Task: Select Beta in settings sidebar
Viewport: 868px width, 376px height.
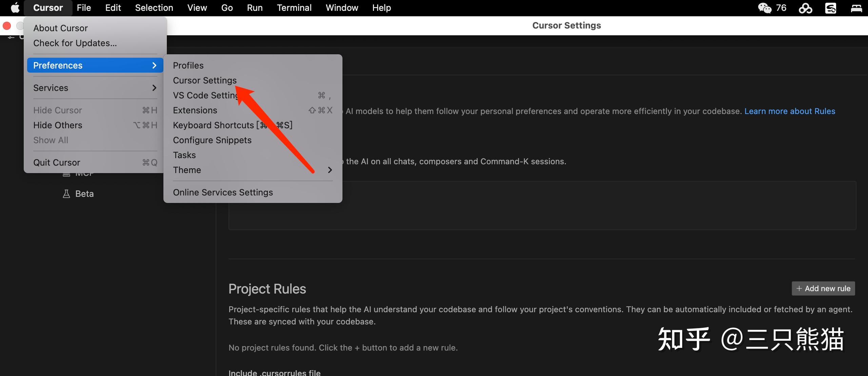Action: click(x=84, y=194)
